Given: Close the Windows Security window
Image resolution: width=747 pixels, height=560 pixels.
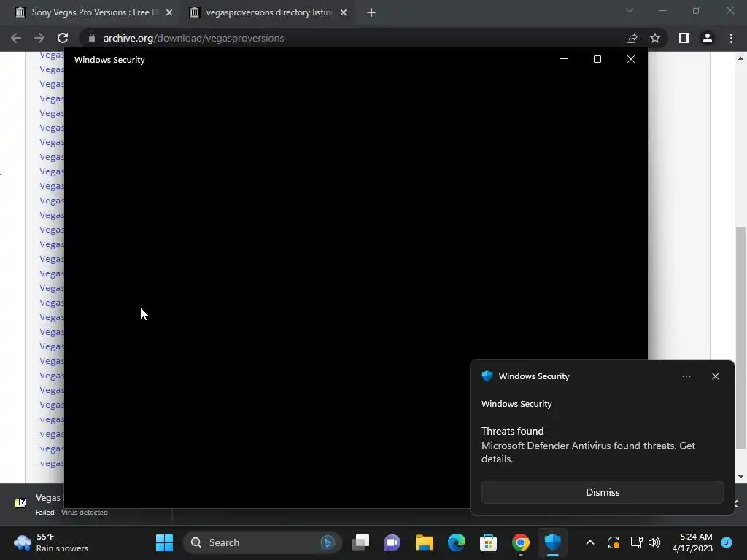Looking at the screenshot, I should 631,59.
